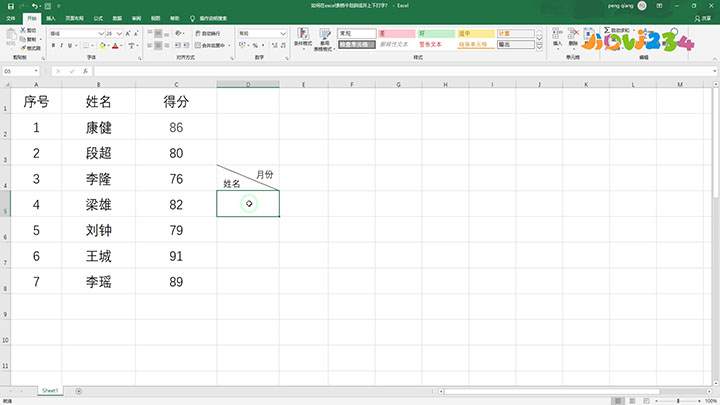Viewport: 720px width, 405px height.
Task: Open the 文件 (File) tab
Action: (11, 18)
